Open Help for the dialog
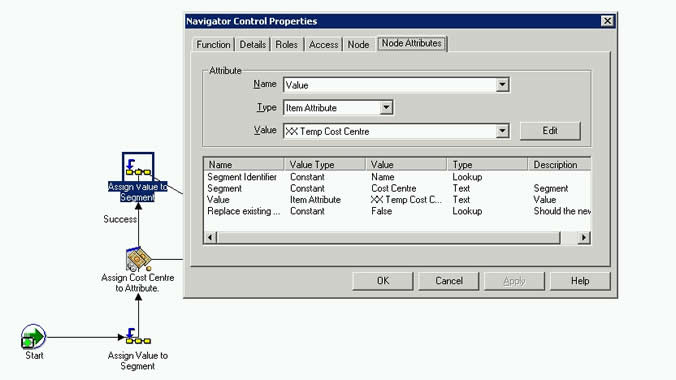Screen dimensions: 676x380 pyautogui.click(x=580, y=281)
